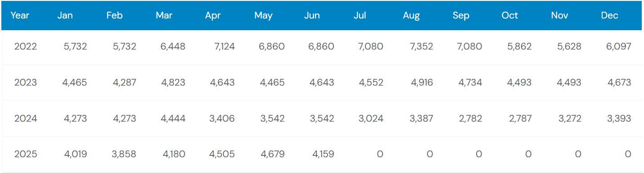Select the Jul column header
Image resolution: width=644 pixels, height=173 pixels.
[360, 15]
